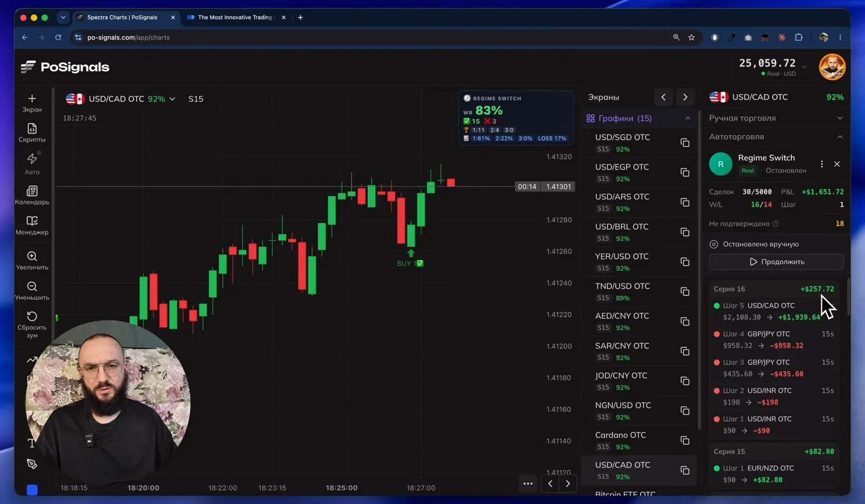Pick the blue drawing color swatch
This screenshot has width=865, height=504.
pyautogui.click(x=32, y=490)
